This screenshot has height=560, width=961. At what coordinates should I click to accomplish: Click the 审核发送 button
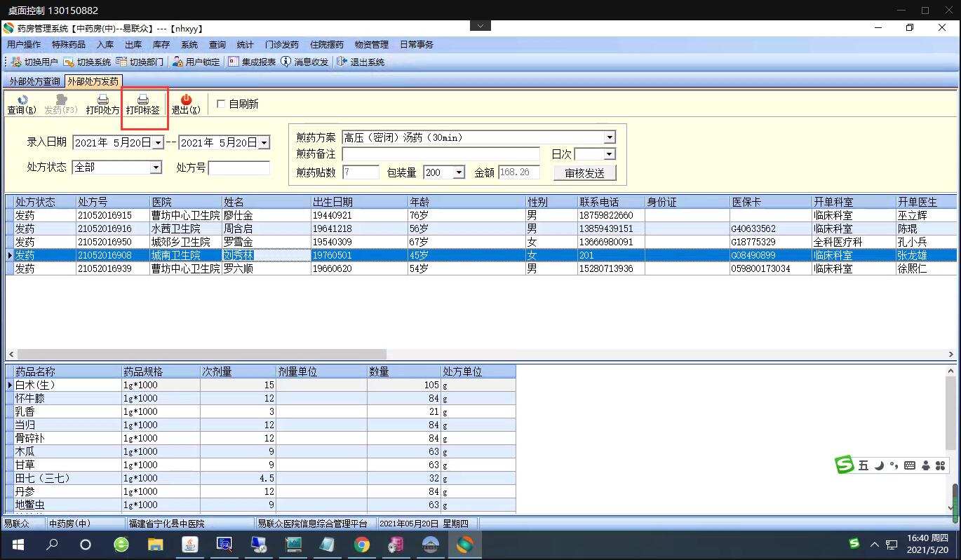pos(584,173)
